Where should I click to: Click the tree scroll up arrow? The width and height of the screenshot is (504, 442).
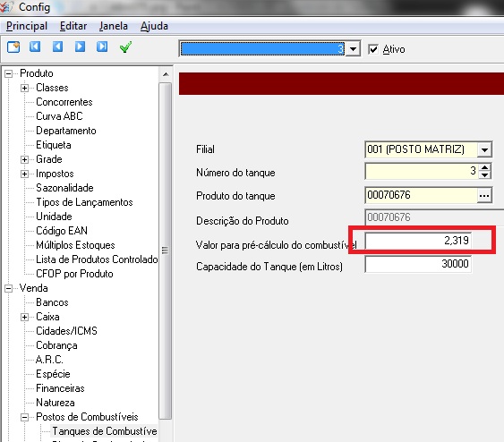pyautogui.click(x=166, y=74)
